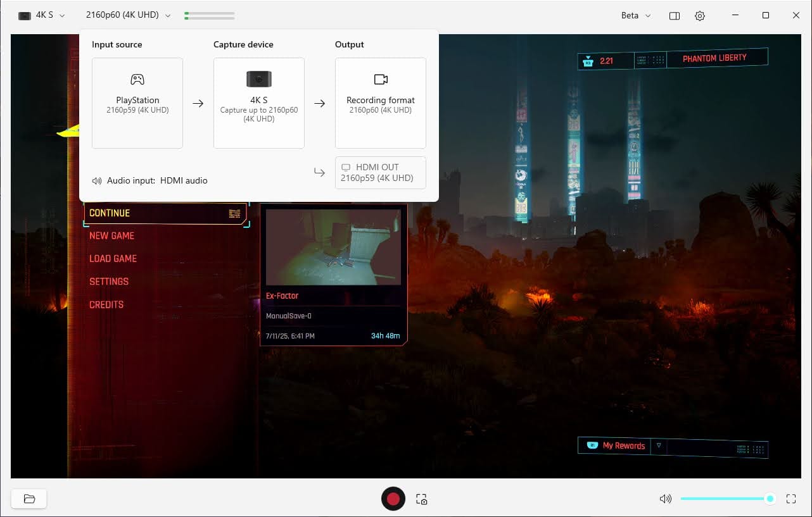The width and height of the screenshot is (812, 517).
Task: Open the Beta dropdown menu
Action: [x=636, y=15]
